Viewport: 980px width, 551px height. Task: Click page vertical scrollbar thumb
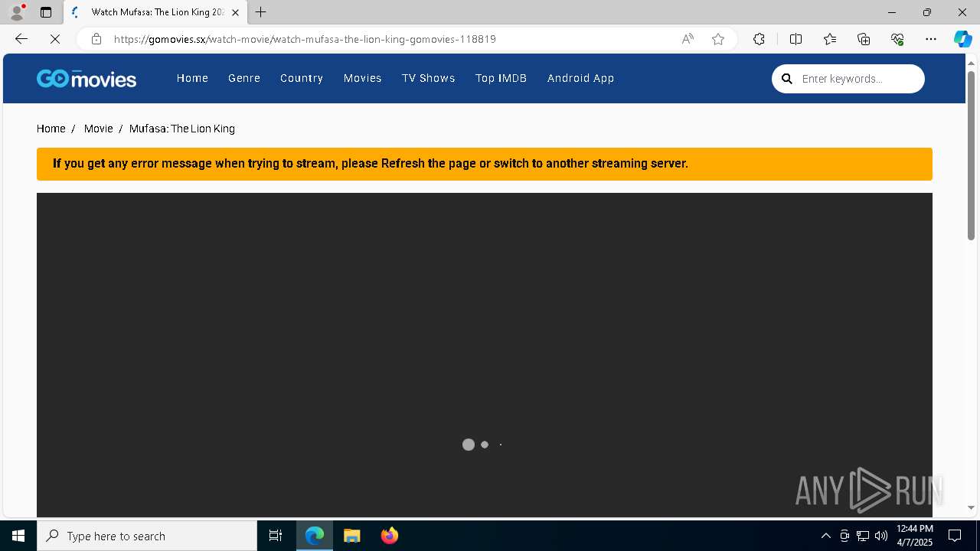971,155
